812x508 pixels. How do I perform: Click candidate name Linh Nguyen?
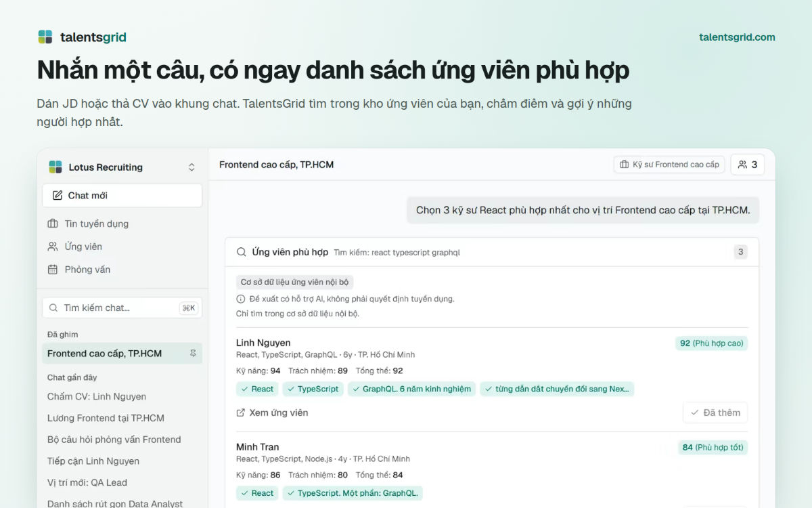(263, 343)
